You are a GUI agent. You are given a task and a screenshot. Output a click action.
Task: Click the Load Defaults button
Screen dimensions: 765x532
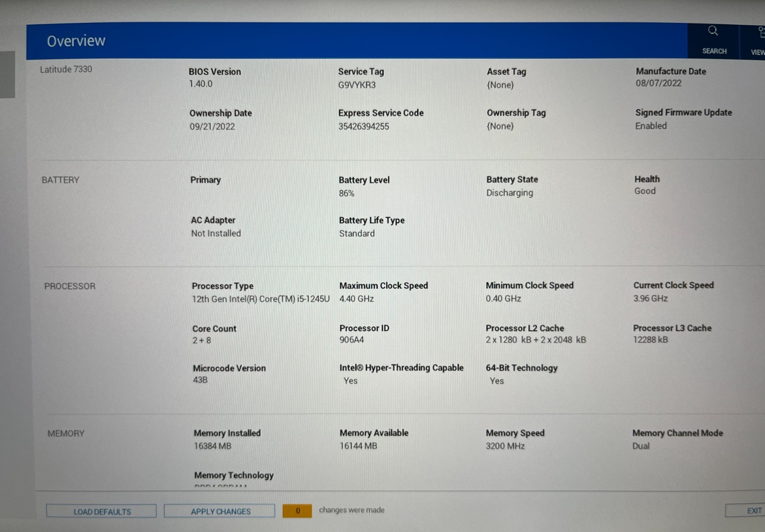tap(101, 511)
